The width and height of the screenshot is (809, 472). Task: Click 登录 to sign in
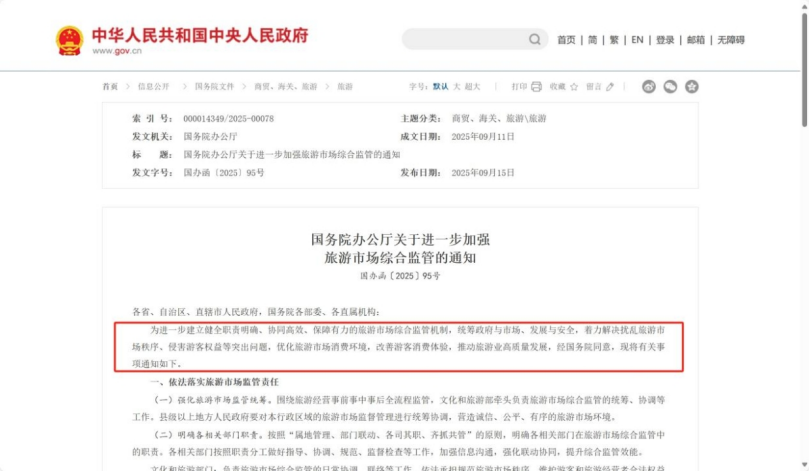(x=665, y=40)
